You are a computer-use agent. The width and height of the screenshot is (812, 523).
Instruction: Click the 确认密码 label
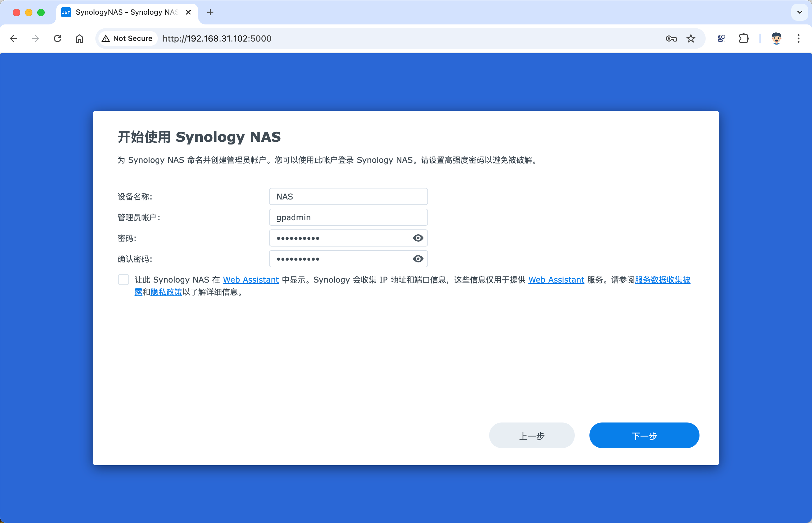[x=135, y=259]
